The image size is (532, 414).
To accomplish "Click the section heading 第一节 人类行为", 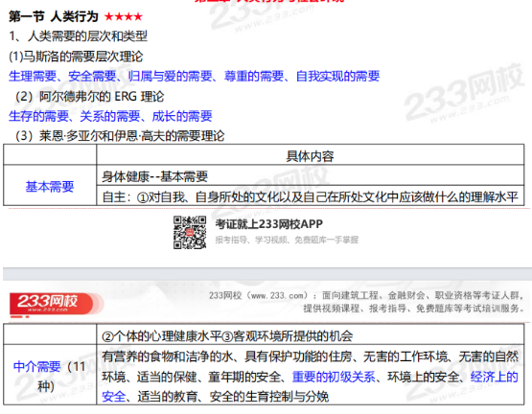I will point(54,16).
